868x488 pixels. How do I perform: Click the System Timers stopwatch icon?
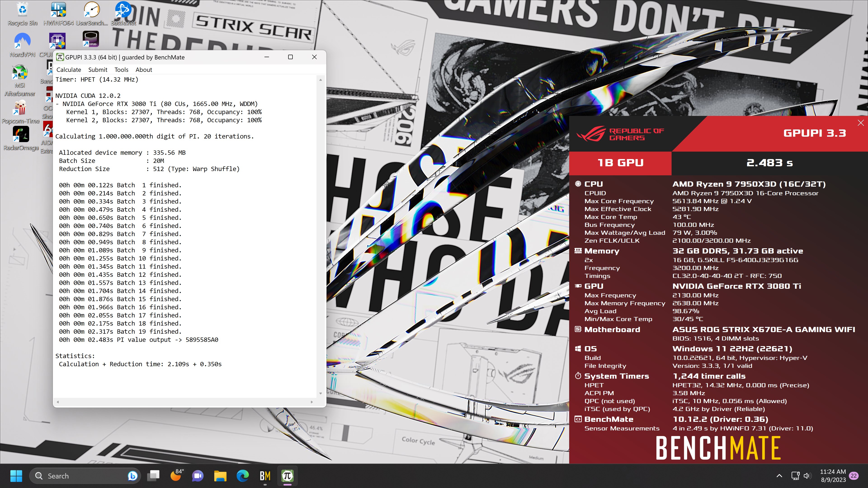click(578, 376)
